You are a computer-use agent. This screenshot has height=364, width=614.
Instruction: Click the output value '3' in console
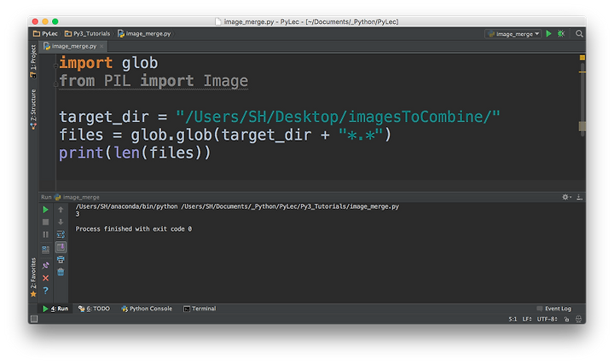coord(78,214)
